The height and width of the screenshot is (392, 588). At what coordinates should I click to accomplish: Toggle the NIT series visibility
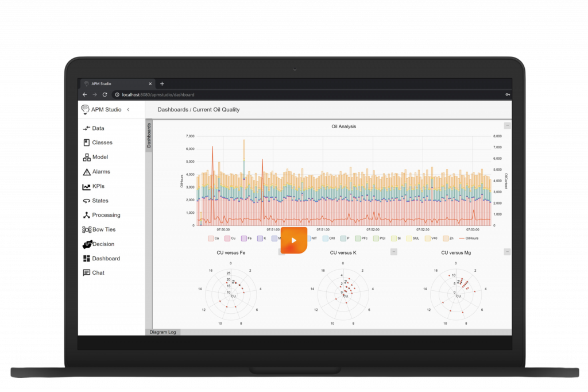pos(311,237)
